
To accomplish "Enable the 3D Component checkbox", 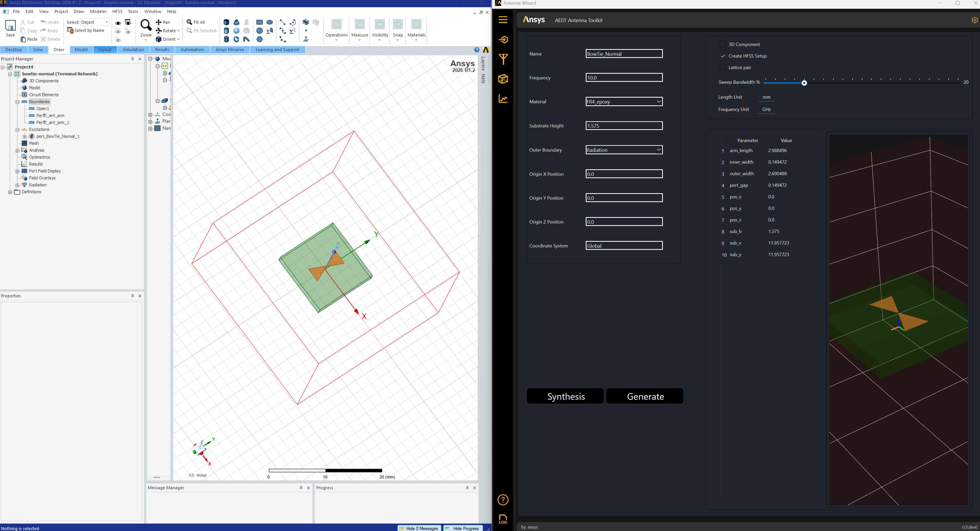I will (x=722, y=44).
